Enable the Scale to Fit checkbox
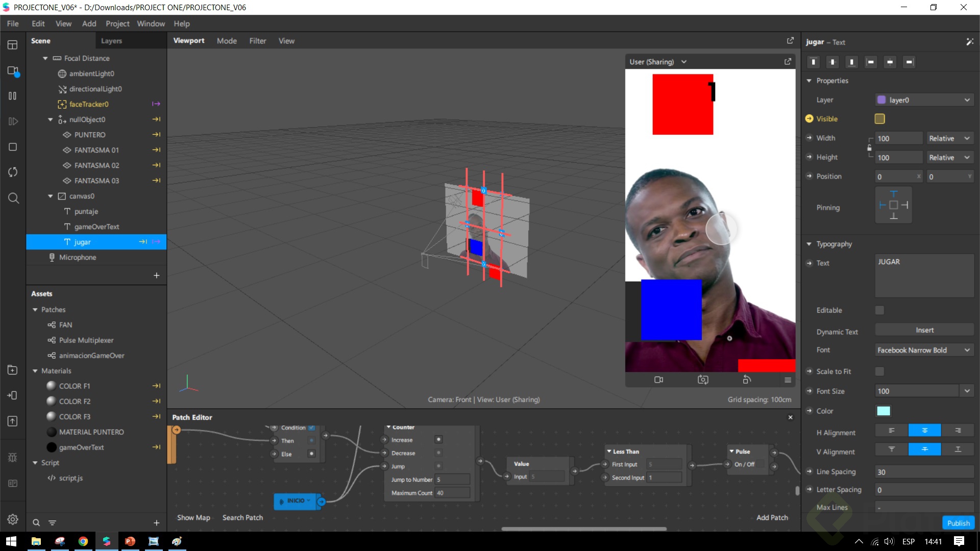The width and height of the screenshot is (980, 551). 879,371
